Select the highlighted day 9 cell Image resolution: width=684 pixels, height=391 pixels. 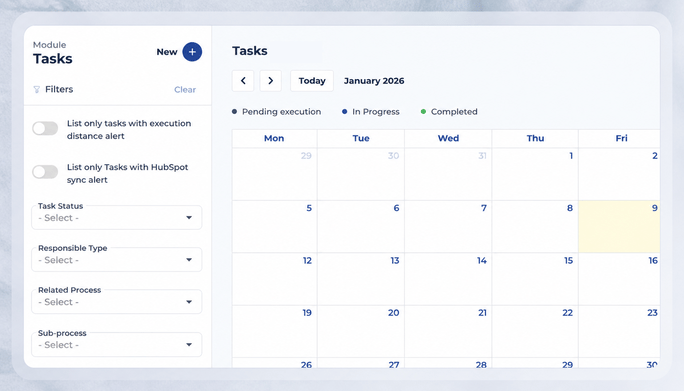(x=619, y=226)
